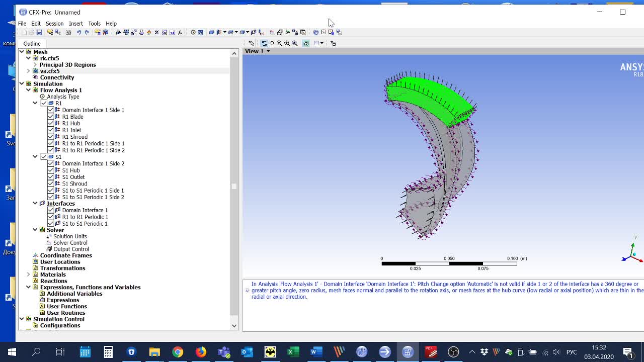Uncheck the S1 domain checkbox
The image size is (644, 362).
click(x=44, y=157)
